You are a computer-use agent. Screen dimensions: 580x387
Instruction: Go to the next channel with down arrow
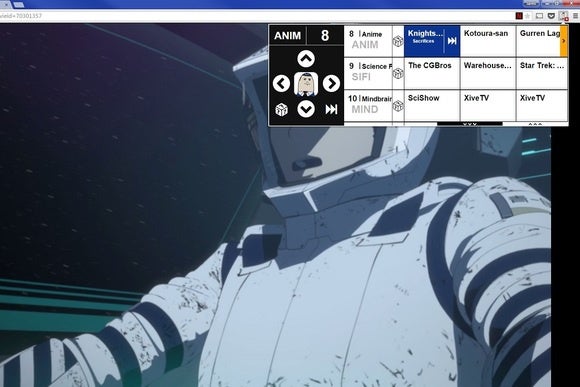pyautogui.click(x=306, y=109)
